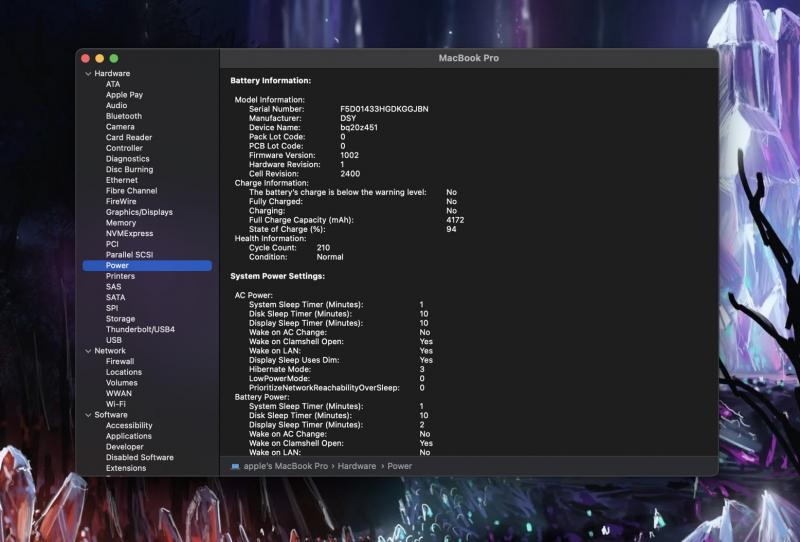This screenshot has width=800, height=542.
Task: Click the State of Charge value 94
Action: pos(451,230)
